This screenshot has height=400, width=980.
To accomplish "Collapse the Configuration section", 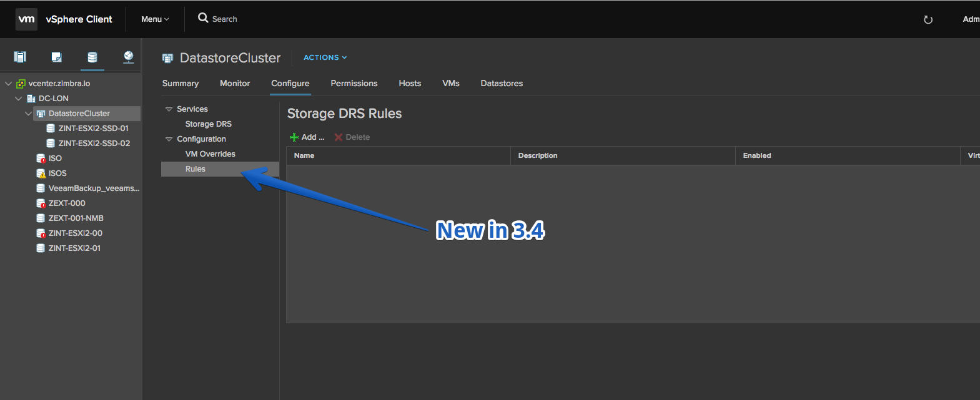I will click(x=169, y=139).
